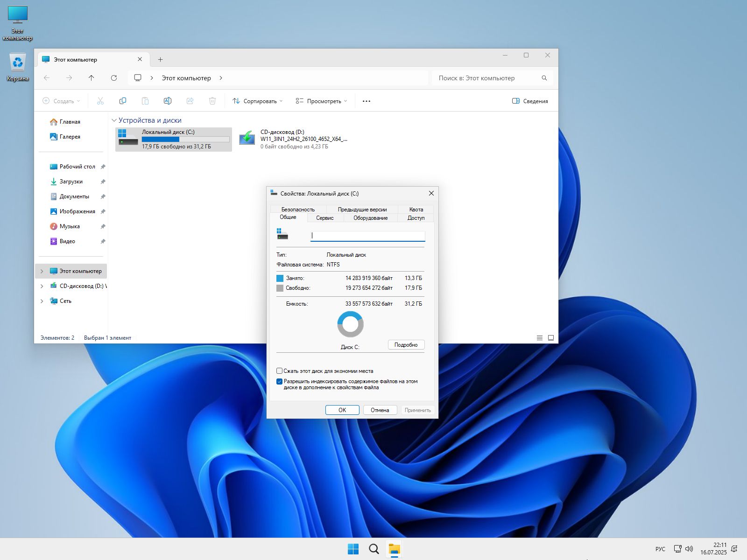Click File Explorer icon on taskbar
The image size is (747, 560).
[395, 549]
